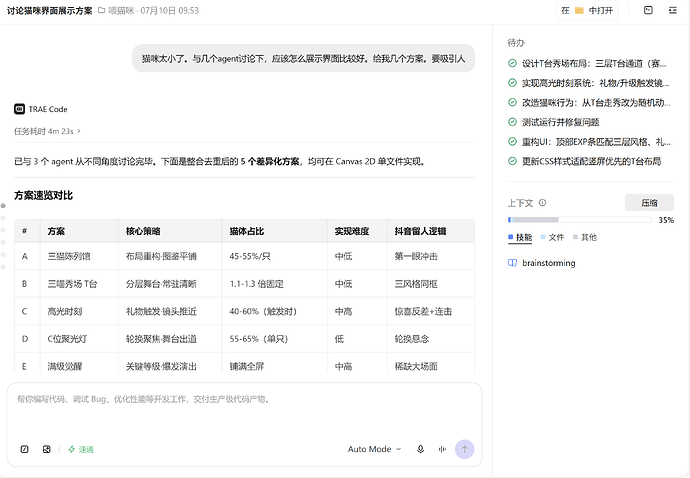Switch to the 其他 context tab

tap(585, 237)
